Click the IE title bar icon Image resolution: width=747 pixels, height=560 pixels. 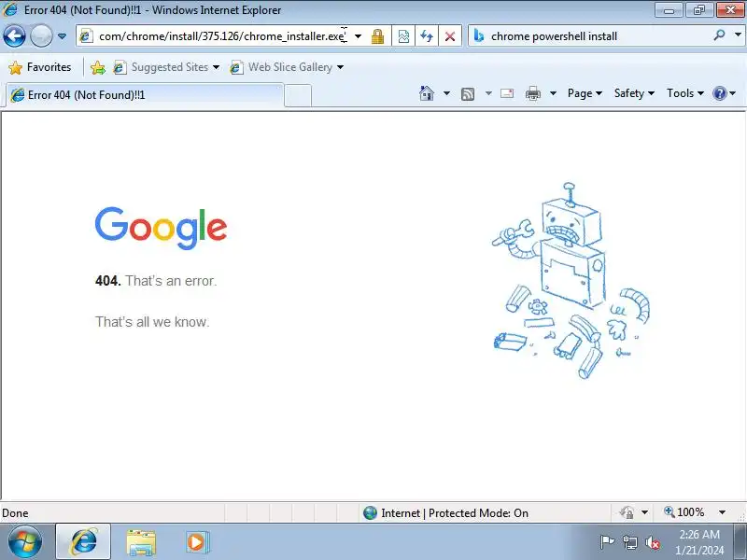10,9
